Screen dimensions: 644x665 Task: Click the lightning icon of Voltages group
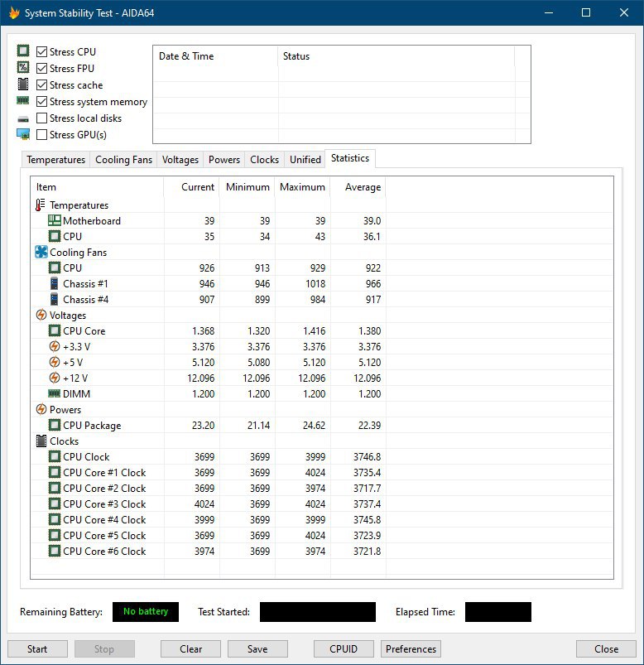41,315
